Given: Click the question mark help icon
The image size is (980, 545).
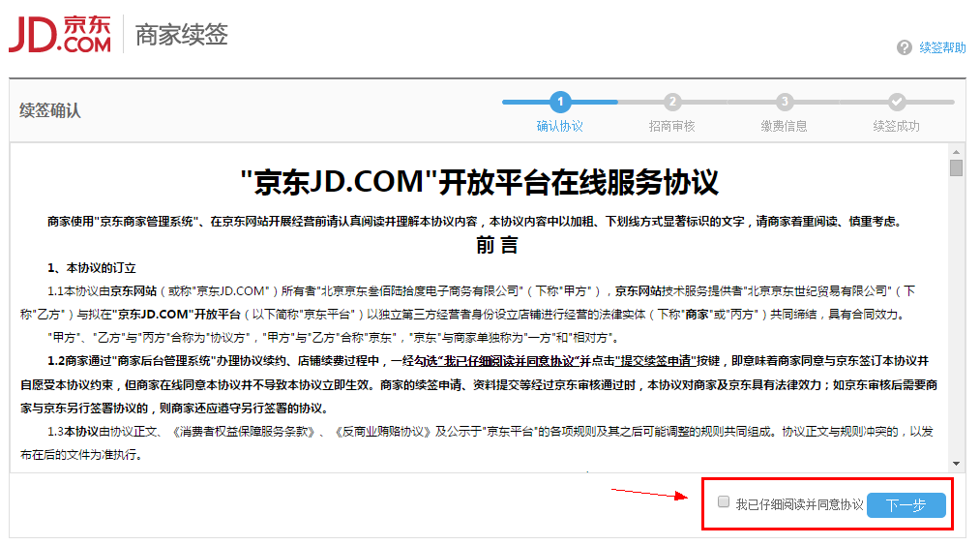Looking at the screenshot, I should [x=905, y=47].
